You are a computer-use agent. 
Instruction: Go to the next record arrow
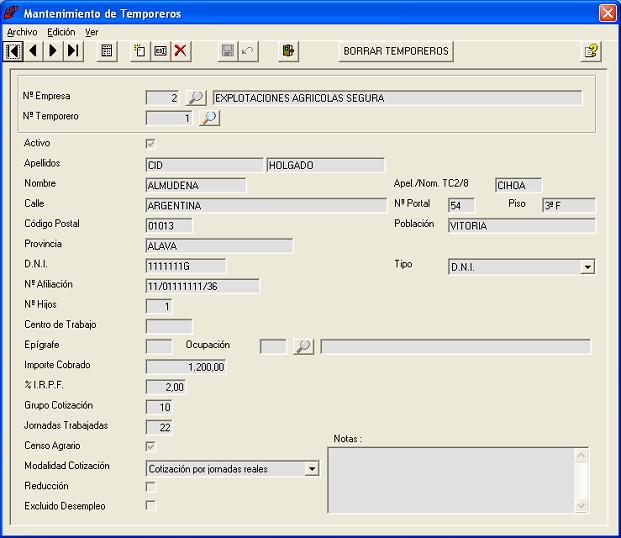53,51
